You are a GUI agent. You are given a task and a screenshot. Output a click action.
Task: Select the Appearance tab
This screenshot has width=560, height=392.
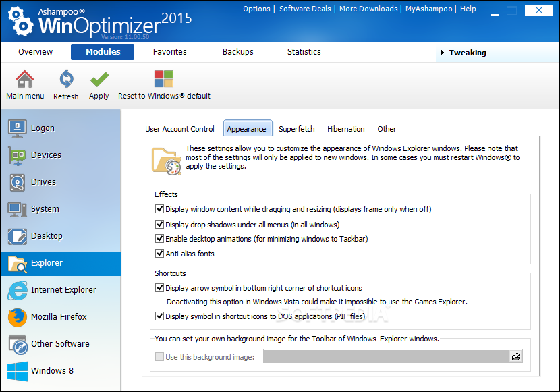pyautogui.click(x=246, y=128)
